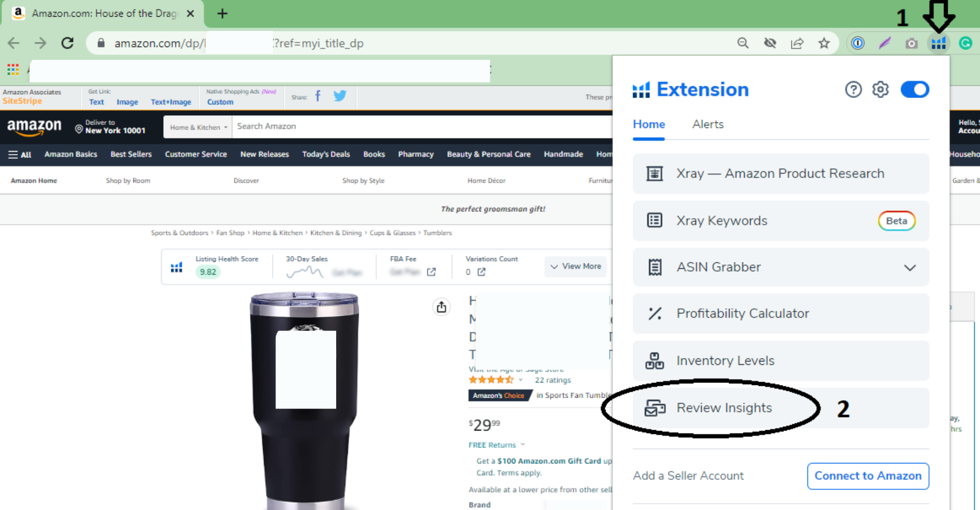The width and height of the screenshot is (980, 510).
Task: Click the Tumblers breadcrumb link
Action: click(x=438, y=233)
